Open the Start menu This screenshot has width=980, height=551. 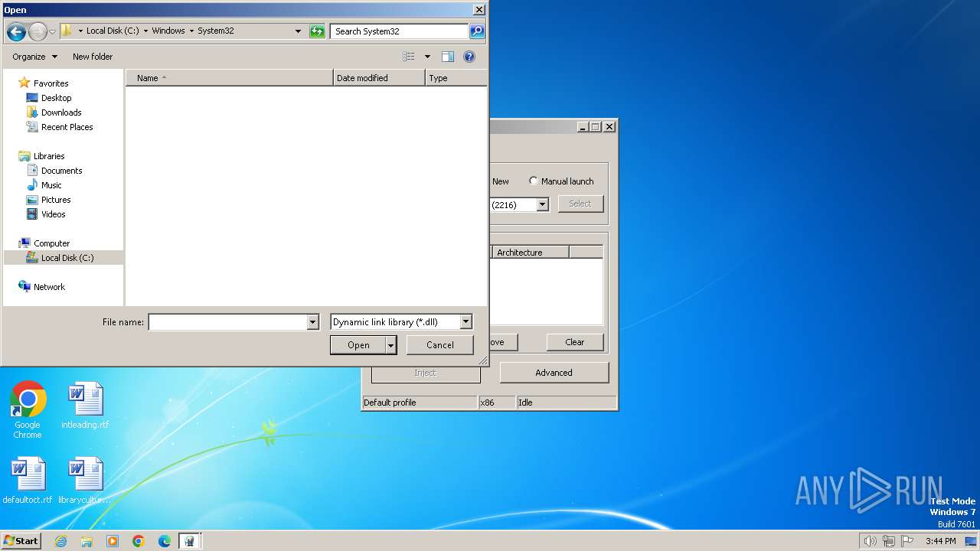21,540
